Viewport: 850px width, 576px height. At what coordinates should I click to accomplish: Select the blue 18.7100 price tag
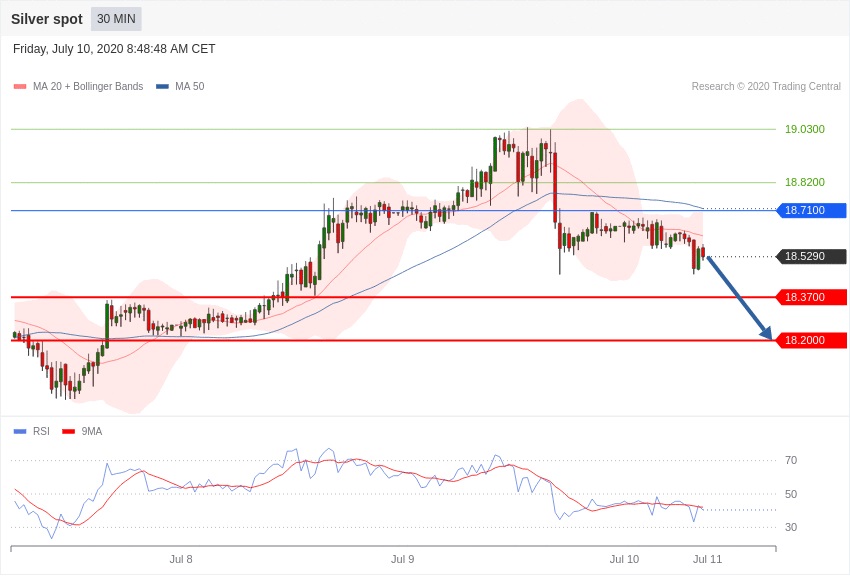811,211
